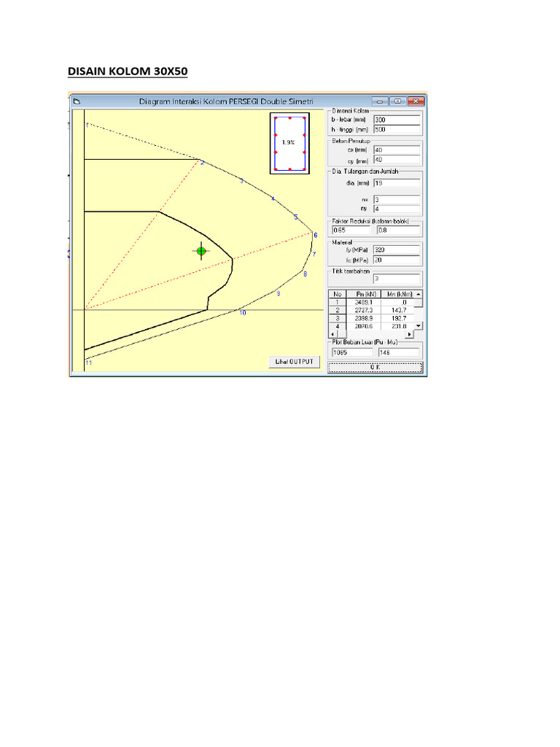Click the fy (MPa) field
The image size is (560, 747).
(397, 249)
